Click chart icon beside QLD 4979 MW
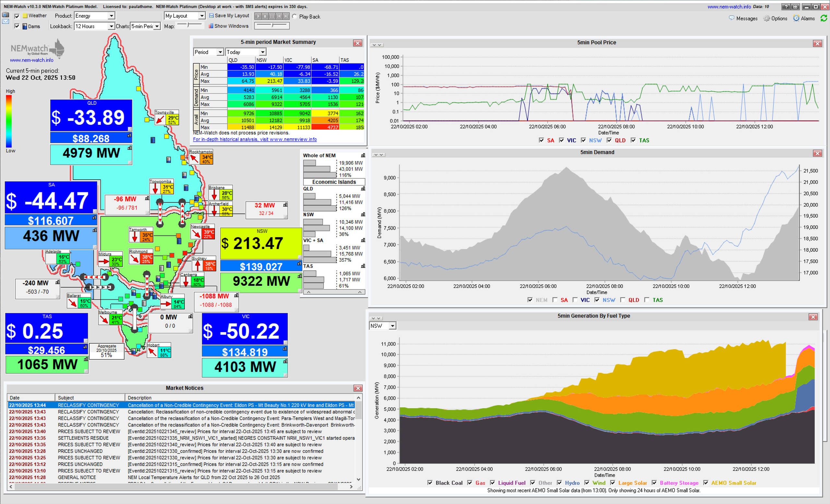830x504 pixels. pyautogui.click(x=130, y=148)
